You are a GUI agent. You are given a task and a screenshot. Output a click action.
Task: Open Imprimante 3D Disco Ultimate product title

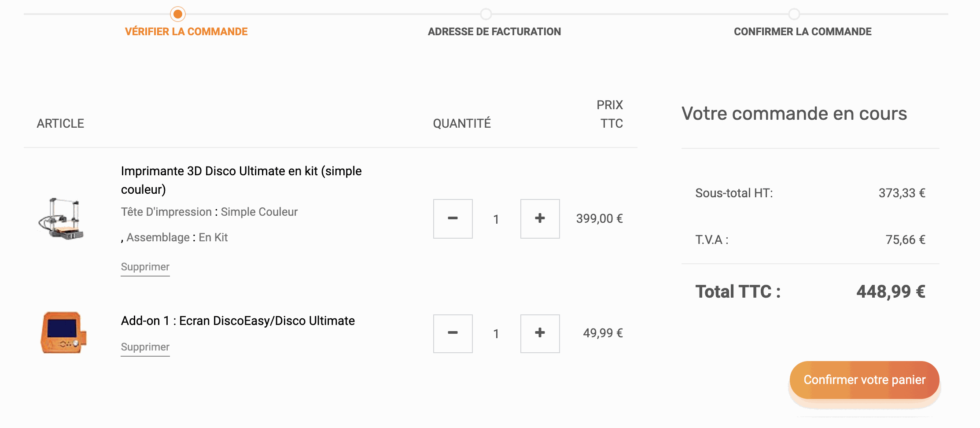tap(241, 180)
